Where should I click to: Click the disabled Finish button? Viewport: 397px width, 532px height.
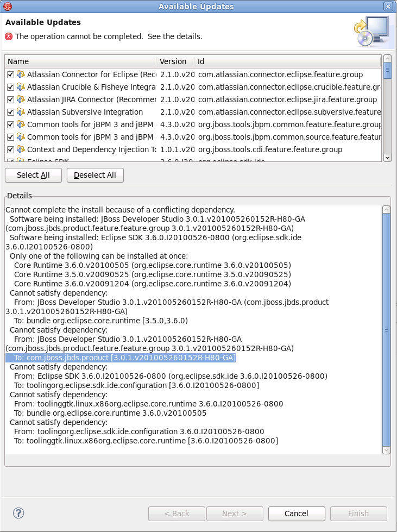click(x=358, y=514)
